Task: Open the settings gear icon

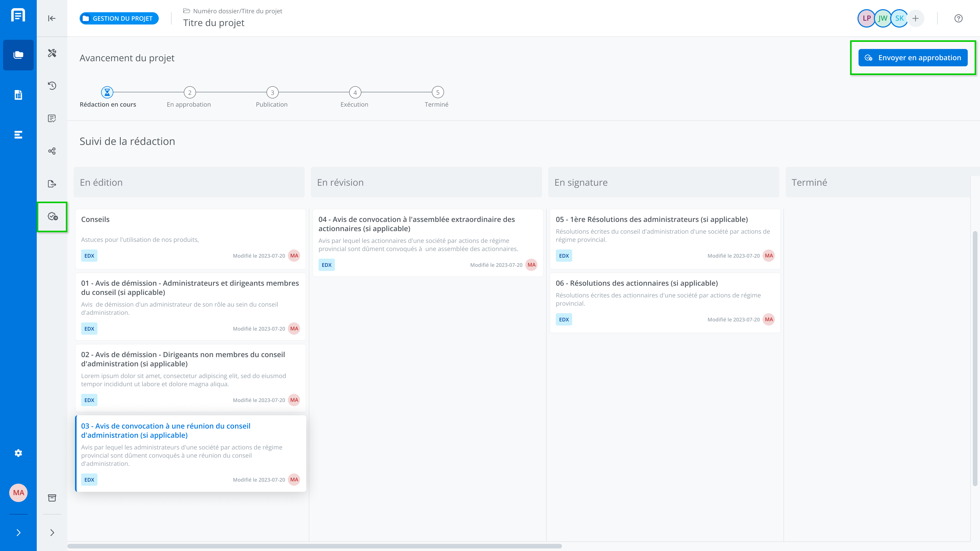Action: point(18,453)
